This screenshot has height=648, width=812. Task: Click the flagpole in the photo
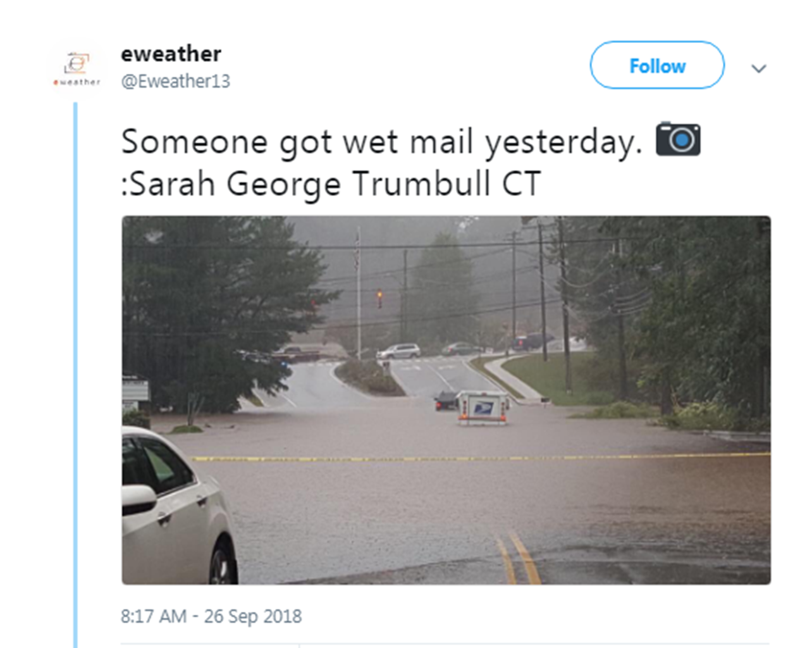tap(358, 292)
